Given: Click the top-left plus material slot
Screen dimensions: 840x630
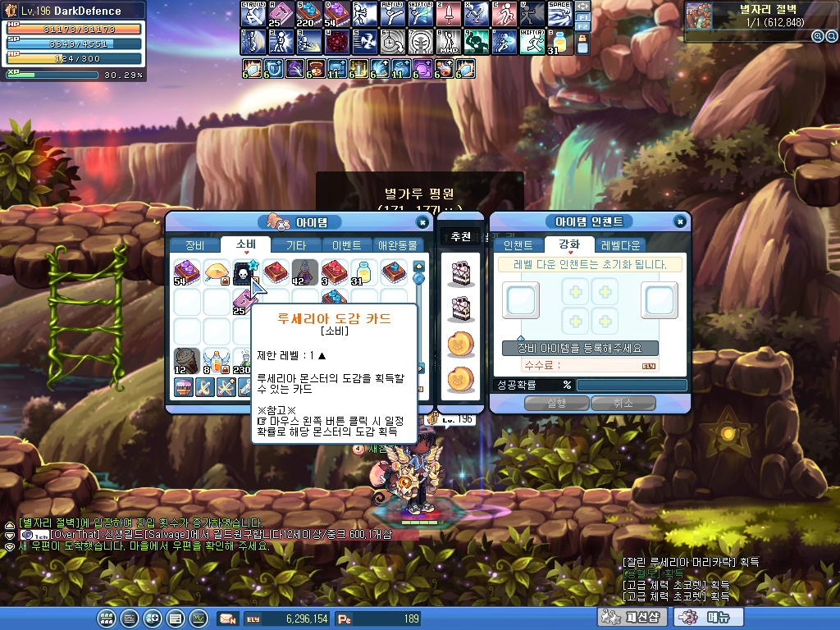Looking at the screenshot, I should (576, 292).
